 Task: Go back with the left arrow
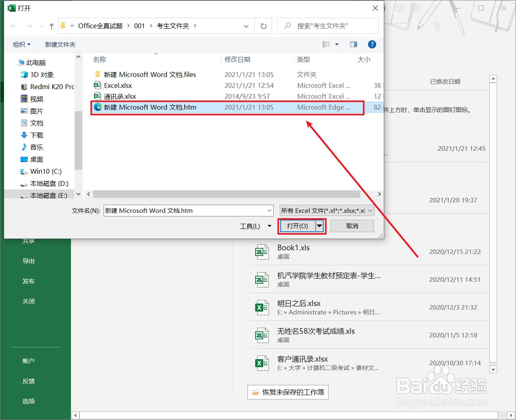(14, 26)
